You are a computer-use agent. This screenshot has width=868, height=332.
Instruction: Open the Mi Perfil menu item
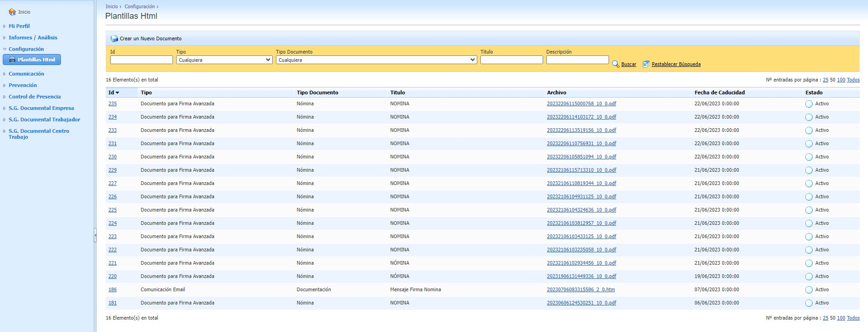[19, 26]
